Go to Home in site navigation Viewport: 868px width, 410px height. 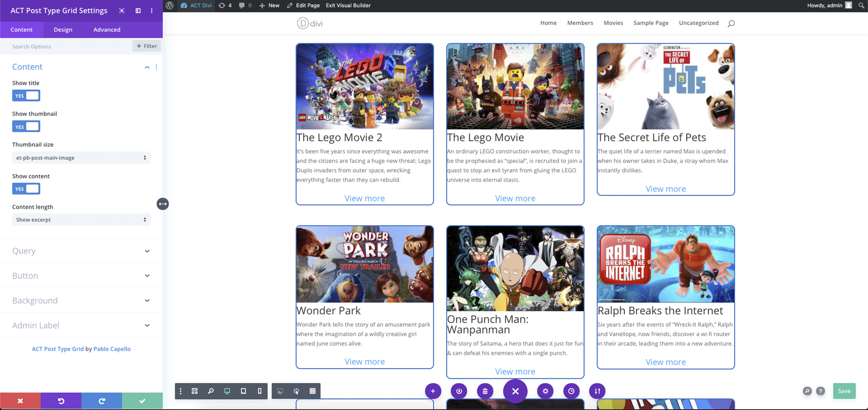click(x=549, y=23)
